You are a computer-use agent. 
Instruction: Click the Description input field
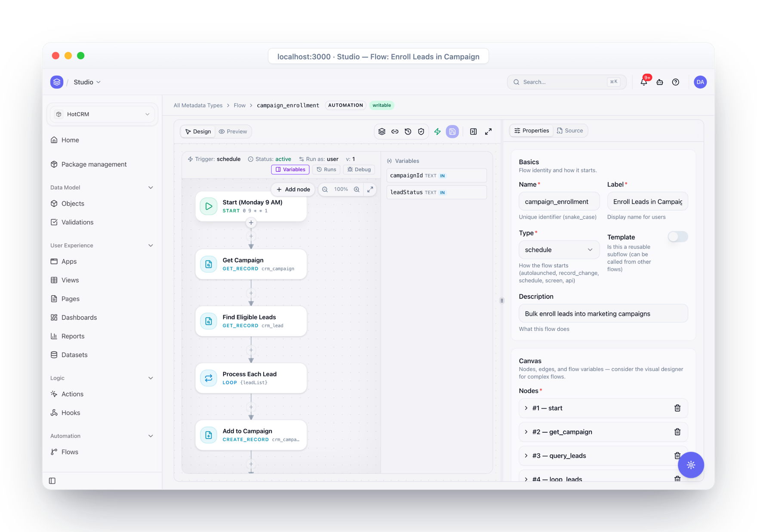[603, 314]
